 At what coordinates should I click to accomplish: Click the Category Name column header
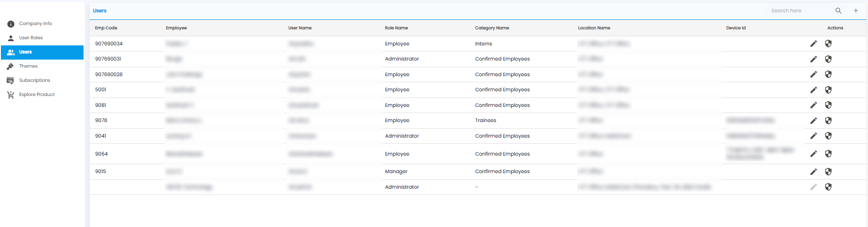[x=492, y=28]
